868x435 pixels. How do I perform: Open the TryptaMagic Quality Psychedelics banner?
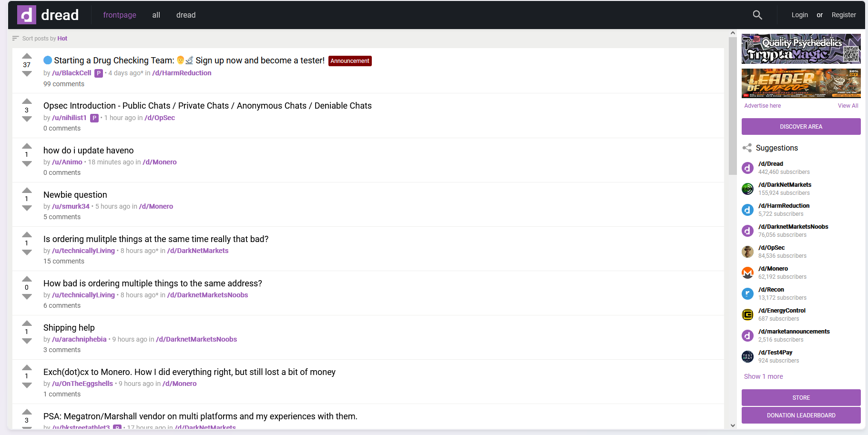pyautogui.click(x=801, y=49)
